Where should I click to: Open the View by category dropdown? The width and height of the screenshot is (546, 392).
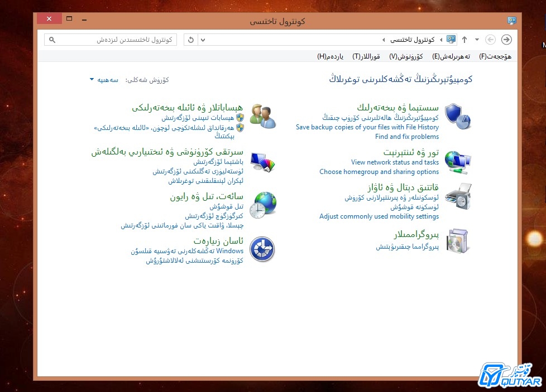[x=104, y=80]
